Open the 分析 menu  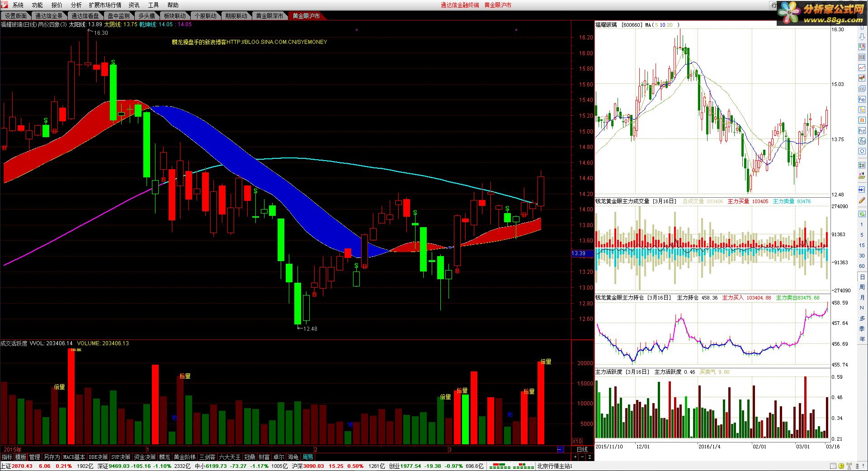coord(76,5)
